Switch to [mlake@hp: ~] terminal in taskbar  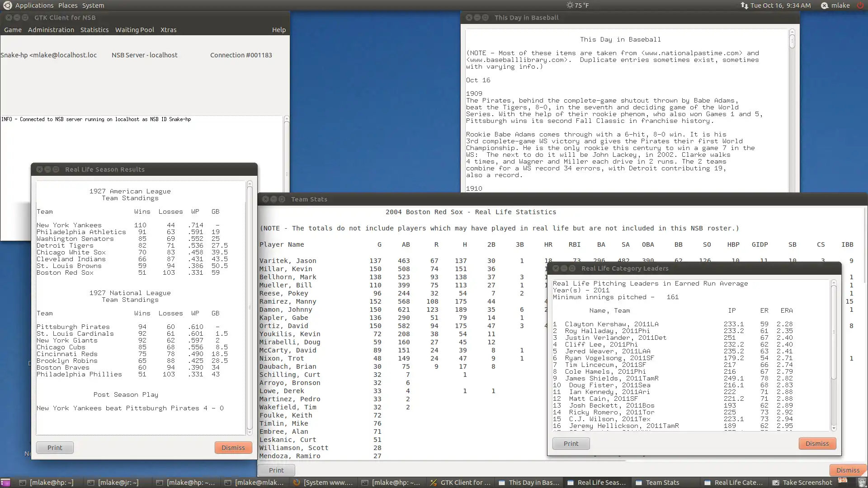[47, 483]
